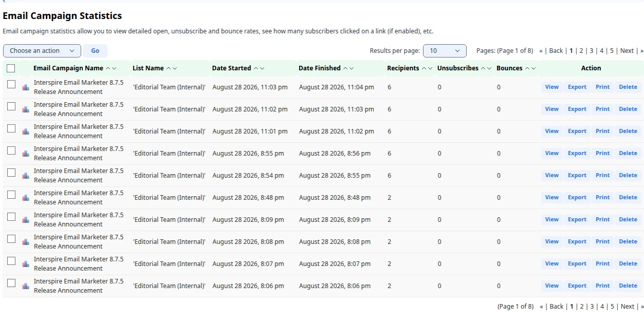Go to page 3 in upper pagination
Image resolution: width=644 pixels, height=322 pixels.
coord(592,51)
